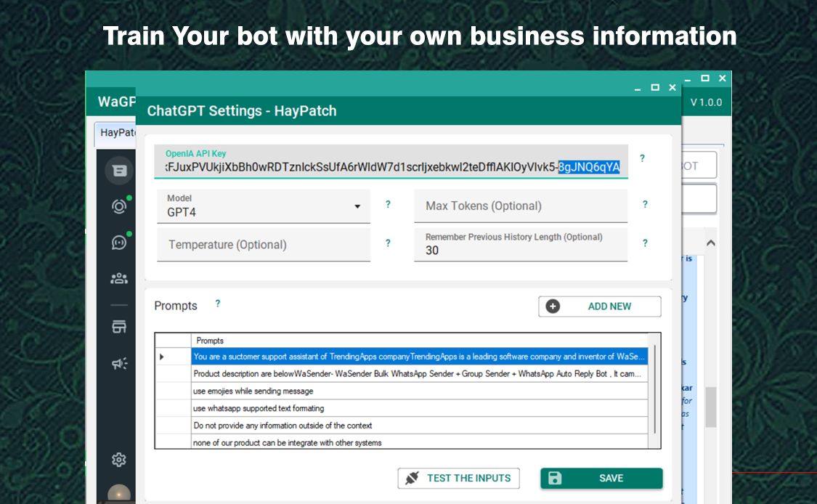Select the 'use emojies while sending message' prompt
Image resolution: width=817 pixels, height=504 pixels.
click(x=420, y=391)
